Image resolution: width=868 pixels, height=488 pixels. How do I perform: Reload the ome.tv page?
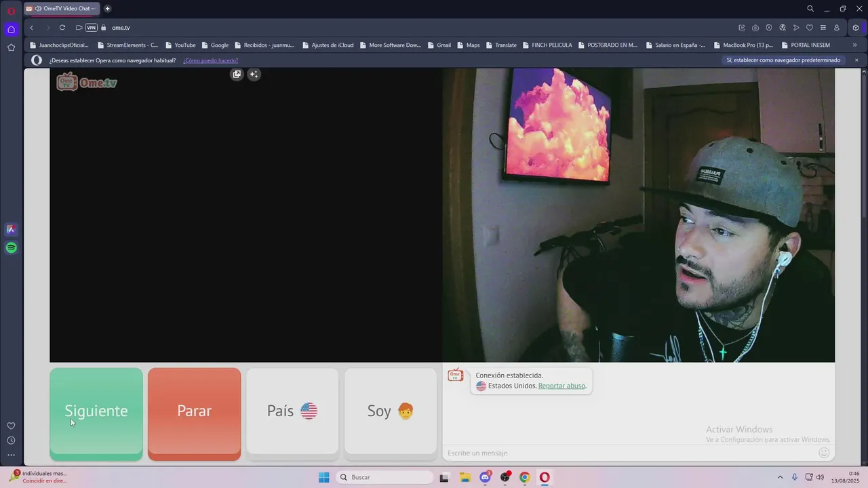pos(62,28)
